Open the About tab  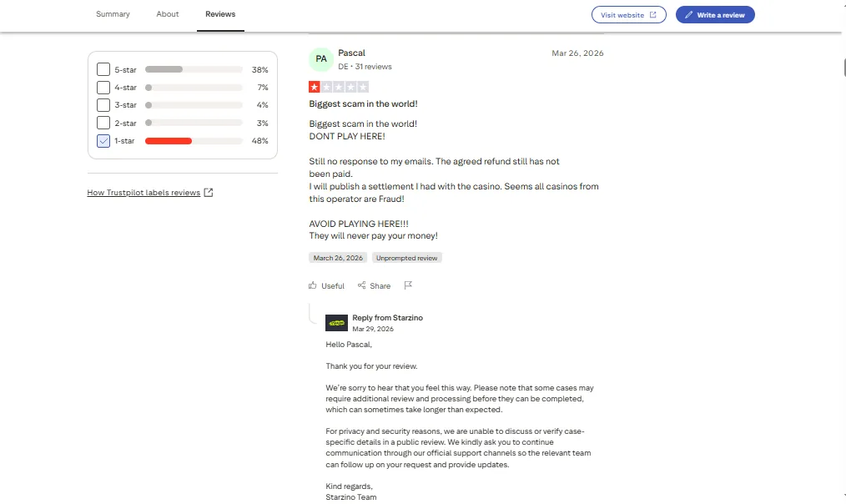pyautogui.click(x=167, y=14)
